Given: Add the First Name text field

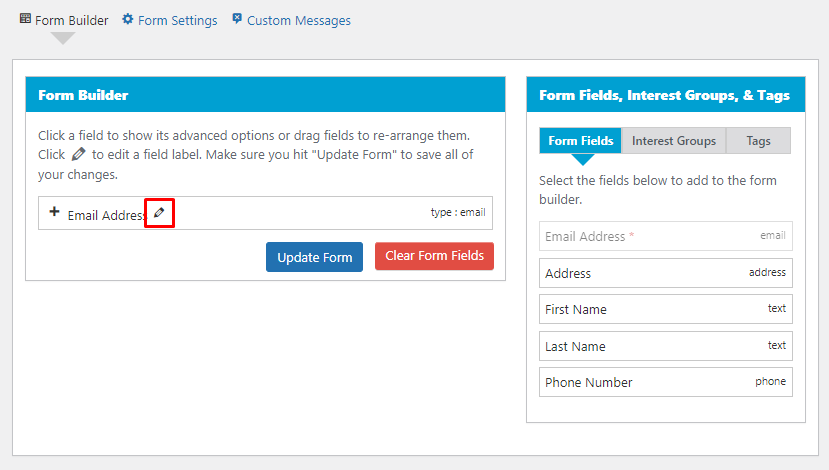Looking at the screenshot, I should [x=666, y=309].
